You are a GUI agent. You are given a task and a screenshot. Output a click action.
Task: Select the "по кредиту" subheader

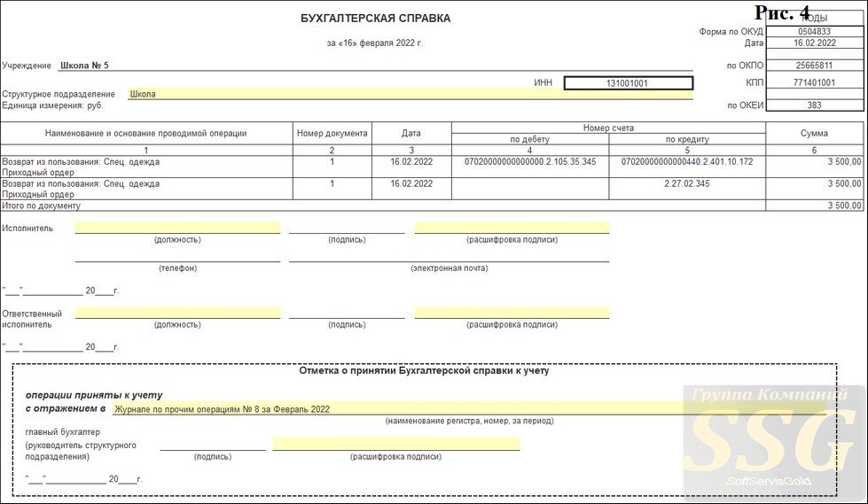687,139
